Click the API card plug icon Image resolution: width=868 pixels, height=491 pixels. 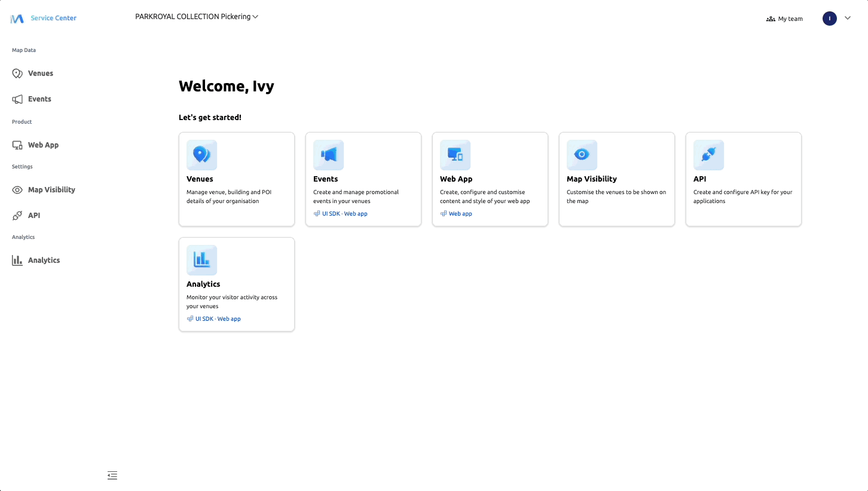[709, 155]
